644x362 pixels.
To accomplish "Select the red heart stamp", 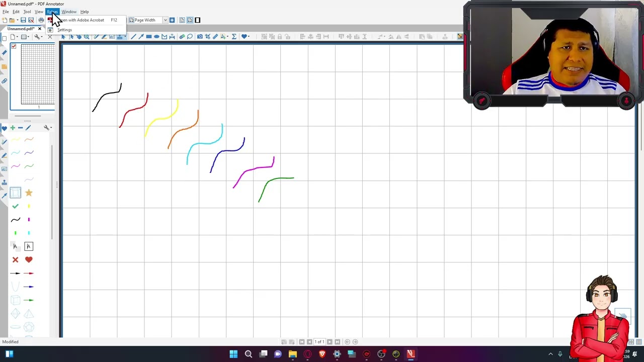I will coord(29,259).
